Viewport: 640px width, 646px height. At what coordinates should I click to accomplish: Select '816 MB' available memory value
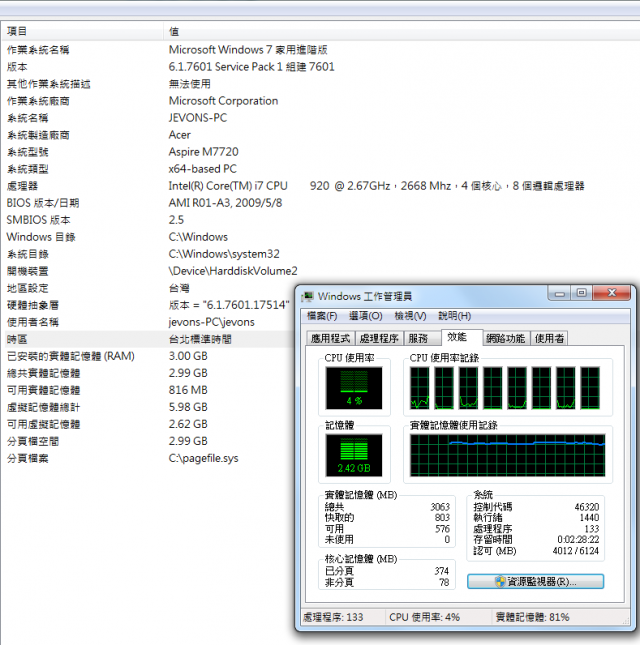(x=188, y=390)
